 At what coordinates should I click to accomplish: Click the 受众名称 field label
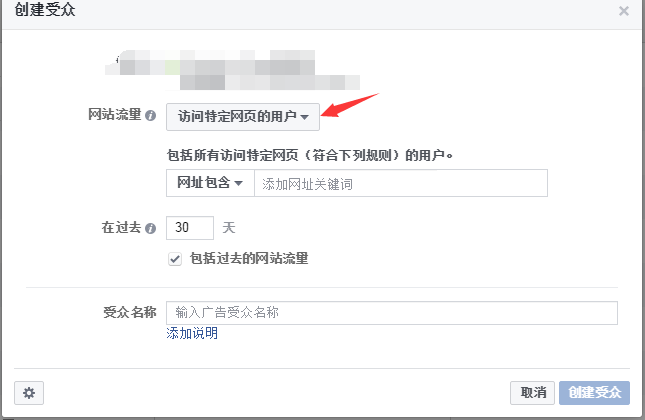(x=130, y=312)
